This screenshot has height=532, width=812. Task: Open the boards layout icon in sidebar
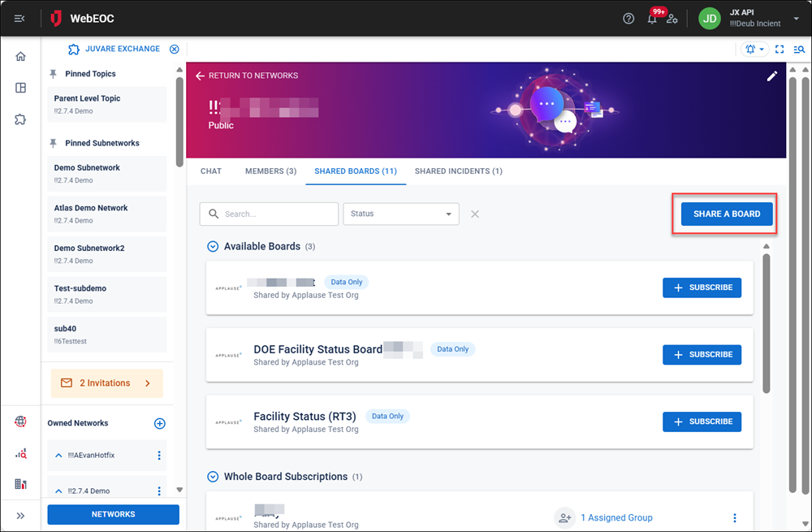coord(21,88)
